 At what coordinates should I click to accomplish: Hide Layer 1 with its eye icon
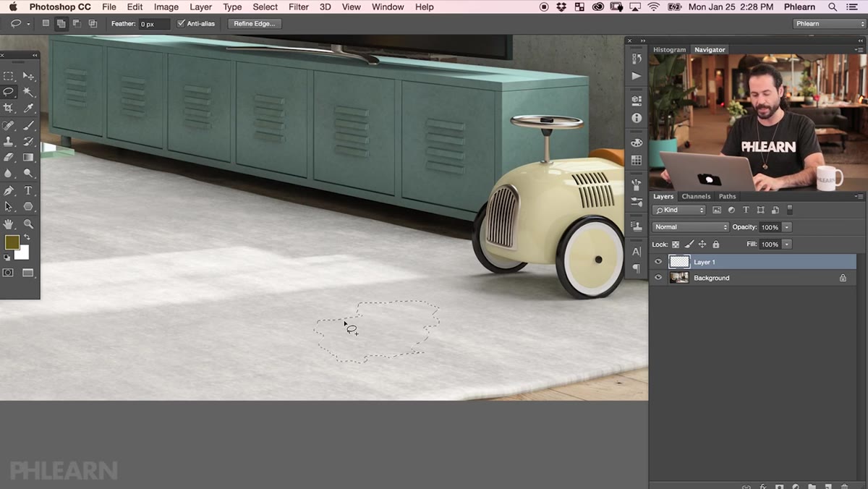658,262
